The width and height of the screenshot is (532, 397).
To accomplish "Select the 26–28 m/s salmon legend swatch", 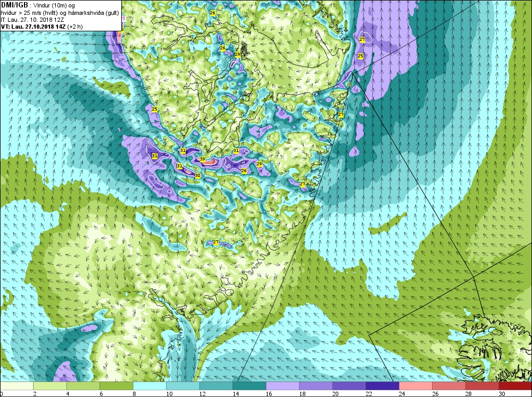I will pyautogui.click(x=449, y=386).
